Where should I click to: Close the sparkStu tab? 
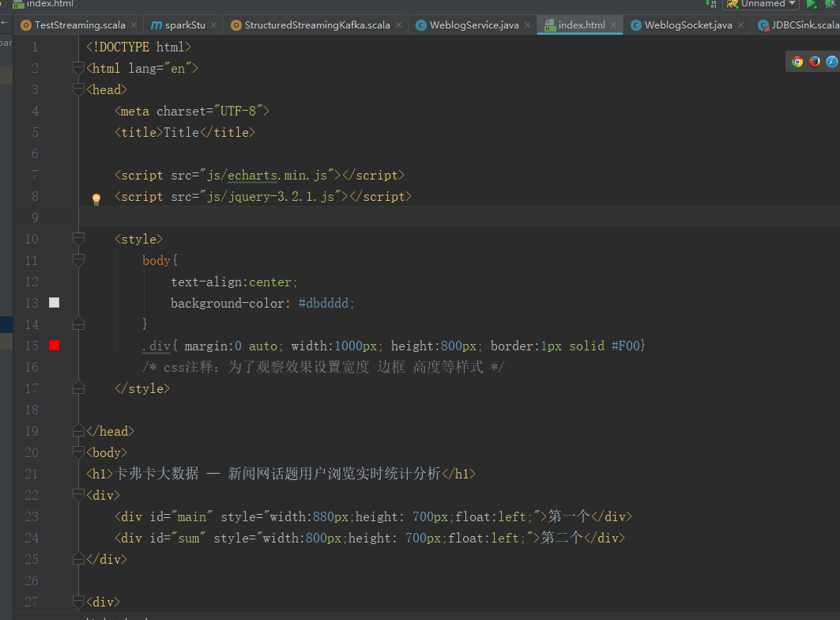click(213, 25)
